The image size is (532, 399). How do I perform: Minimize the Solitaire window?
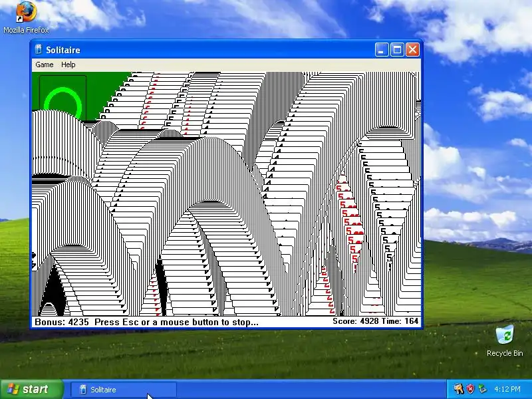click(x=382, y=50)
